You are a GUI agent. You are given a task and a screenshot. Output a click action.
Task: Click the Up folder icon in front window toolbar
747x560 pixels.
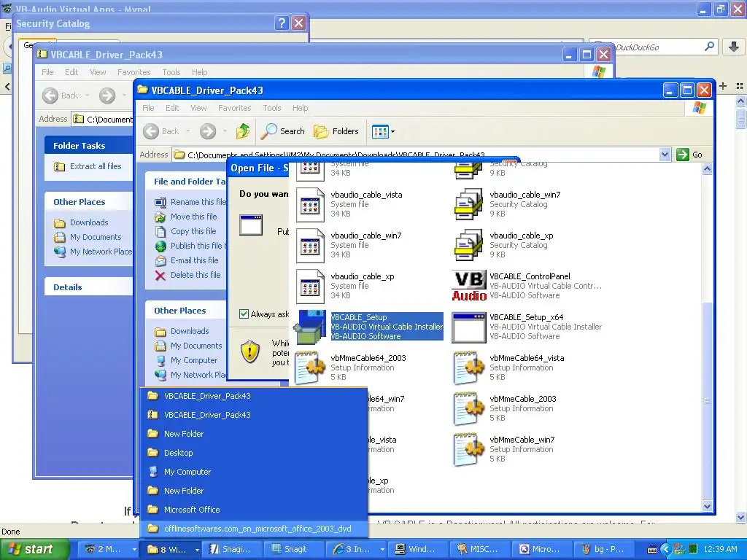(243, 131)
